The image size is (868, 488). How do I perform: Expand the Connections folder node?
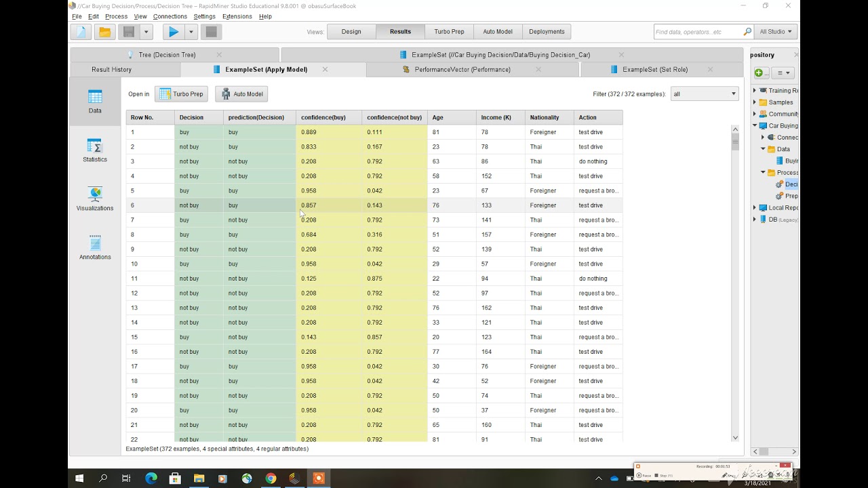pos(763,138)
